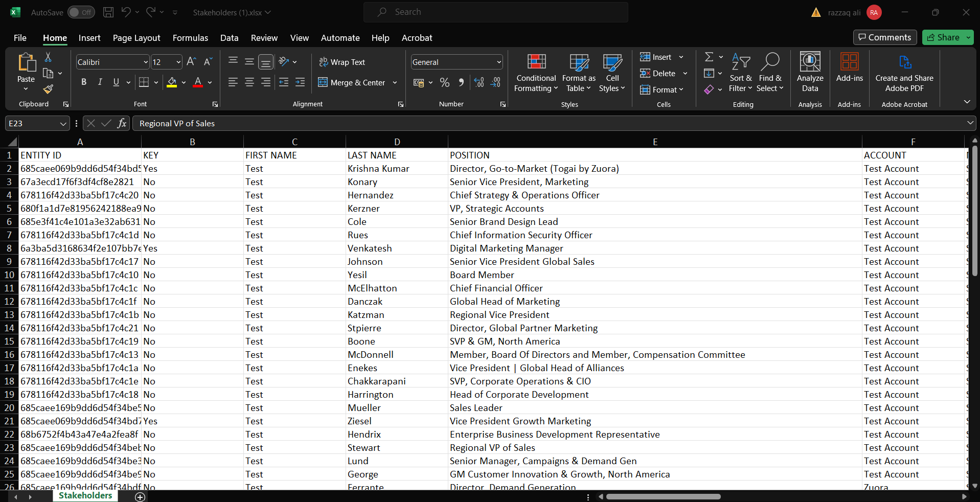Open Conditional Formatting

[x=536, y=72]
